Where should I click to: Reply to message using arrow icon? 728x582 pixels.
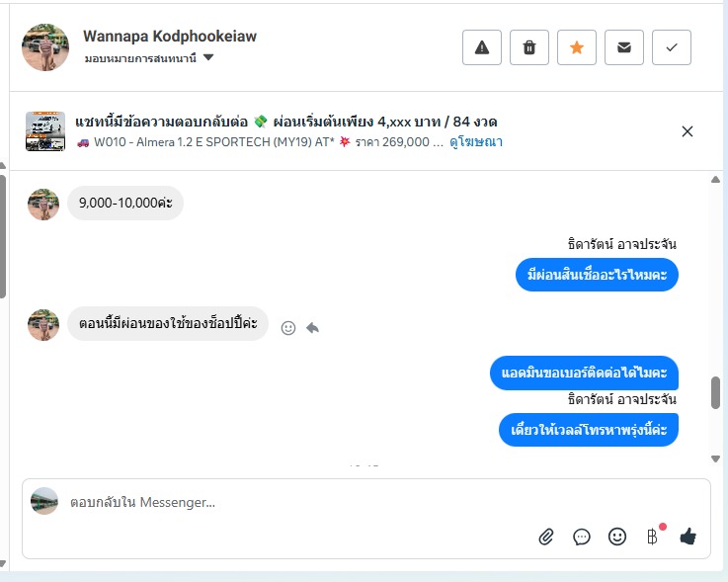(313, 328)
